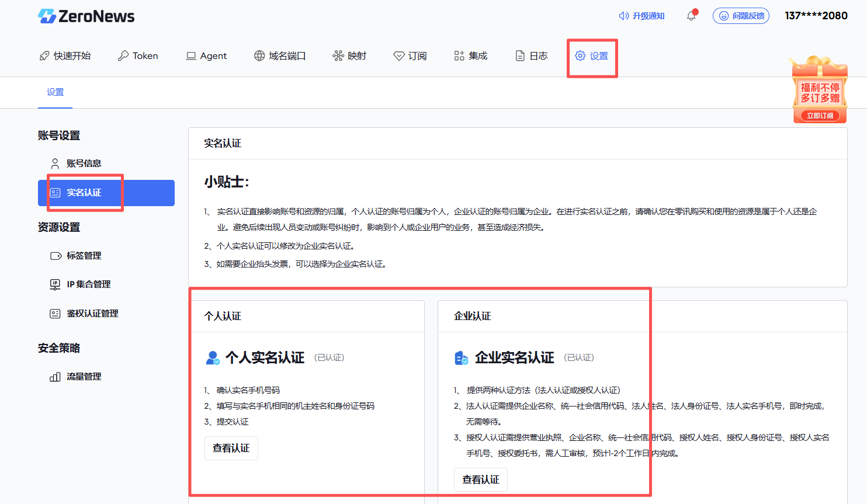Screen dimensions: 867x504
Task: Open the 映射 mapping section
Action: coord(349,56)
